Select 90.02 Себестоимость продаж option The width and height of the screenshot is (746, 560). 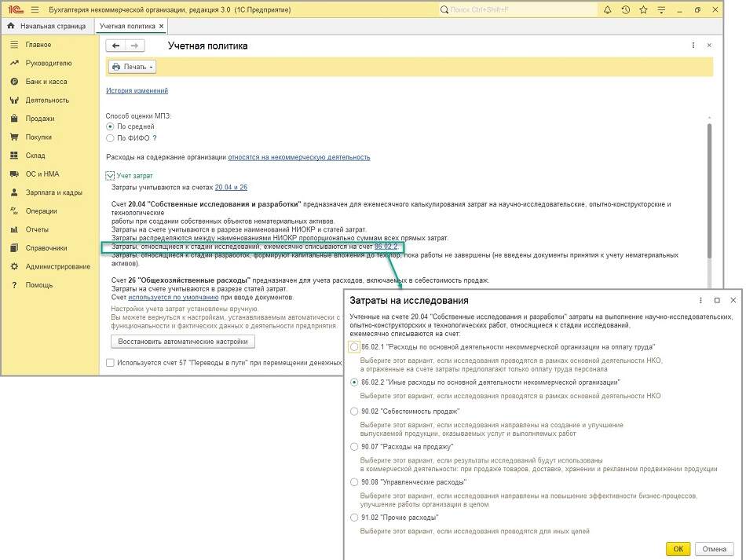(355, 411)
